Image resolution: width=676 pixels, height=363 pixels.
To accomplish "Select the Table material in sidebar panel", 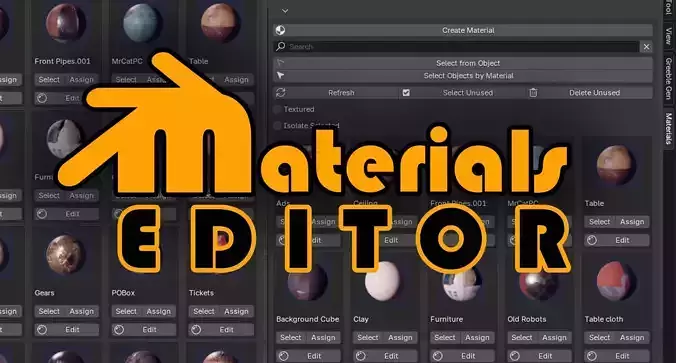I will [600, 222].
